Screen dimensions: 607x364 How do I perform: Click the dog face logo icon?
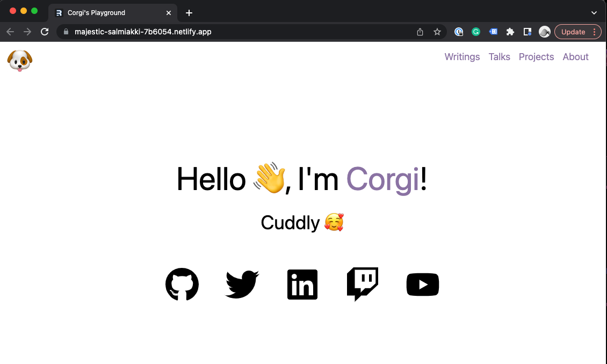click(x=20, y=61)
